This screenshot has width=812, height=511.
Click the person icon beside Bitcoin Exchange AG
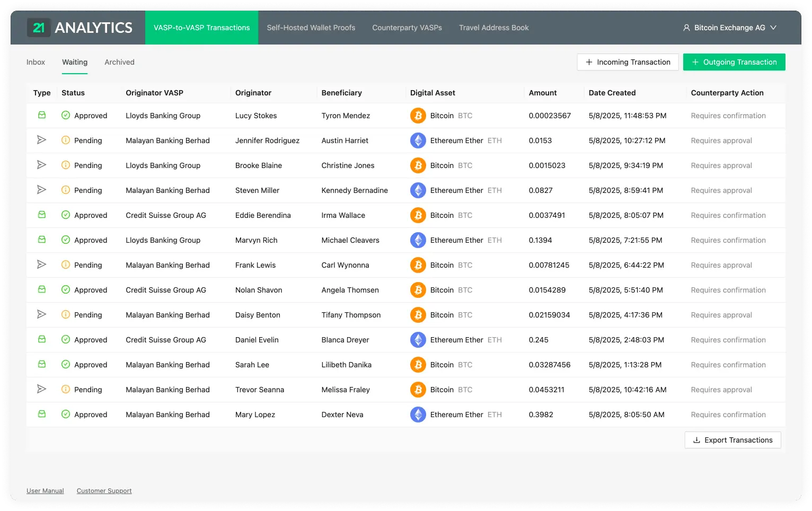click(686, 27)
